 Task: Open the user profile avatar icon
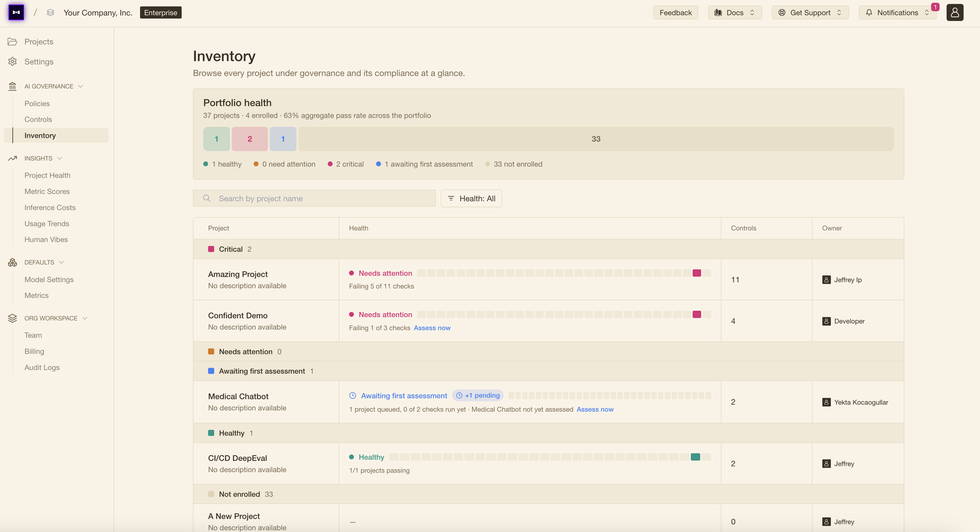coord(954,12)
